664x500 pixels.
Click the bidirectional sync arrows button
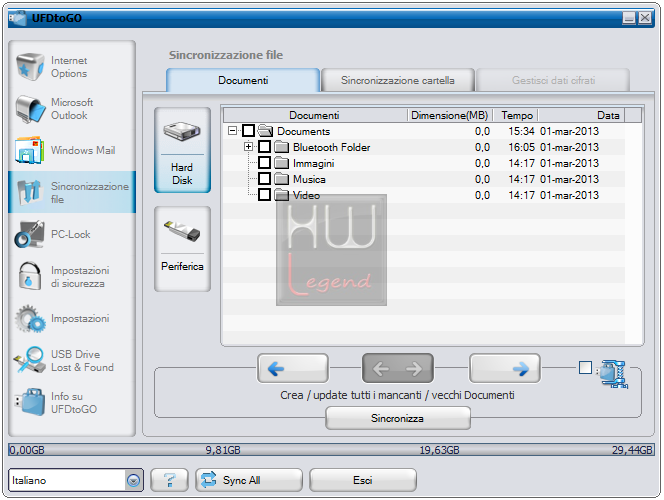click(x=398, y=368)
